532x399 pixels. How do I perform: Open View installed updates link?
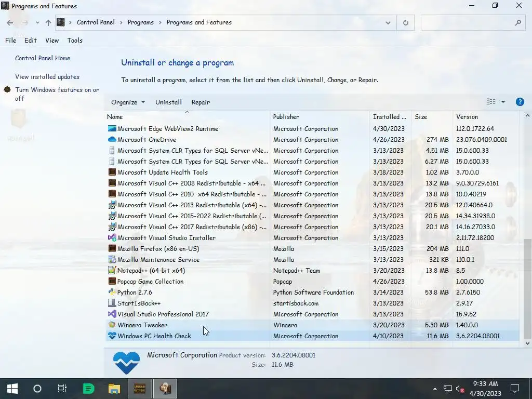tap(47, 77)
